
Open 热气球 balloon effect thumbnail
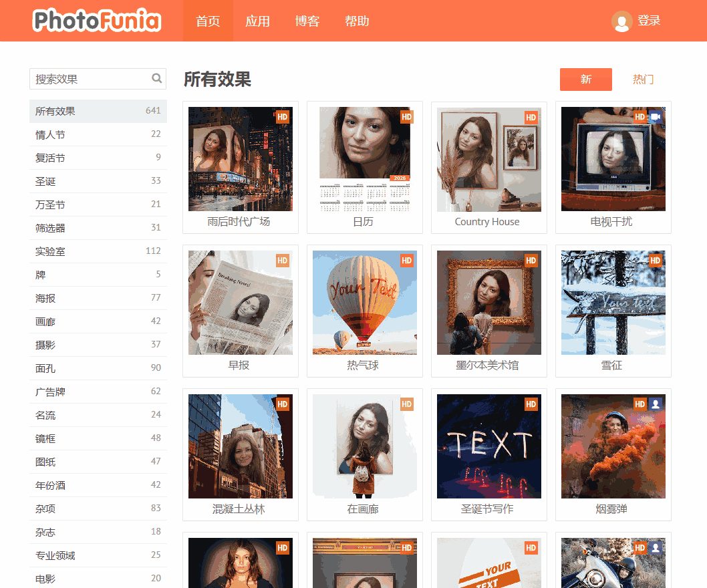365,303
